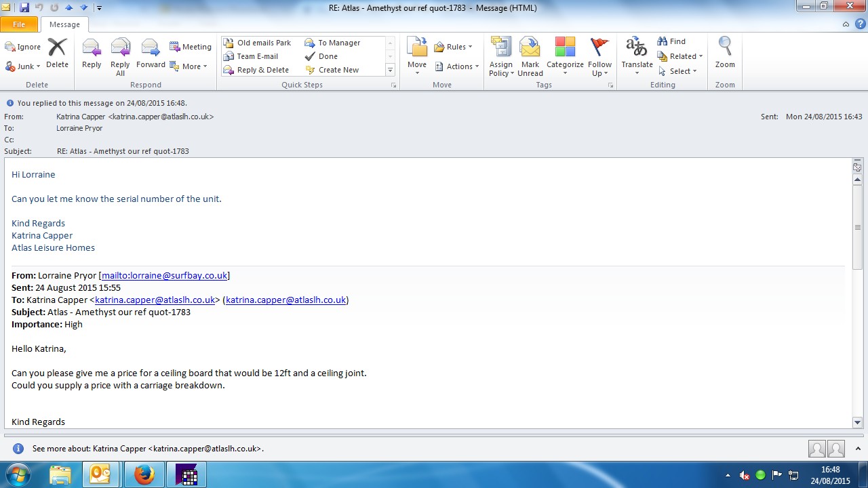The width and height of the screenshot is (868, 488).
Task: Open Windows Explorer from the taskbar
Action: click(60, 474)
